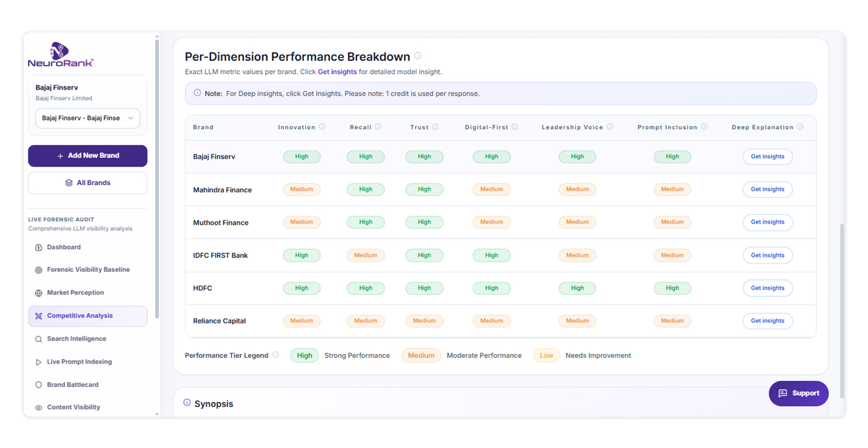Click Add New Brand button
Viewport: 868px width, 448px height.
(87, 156)
